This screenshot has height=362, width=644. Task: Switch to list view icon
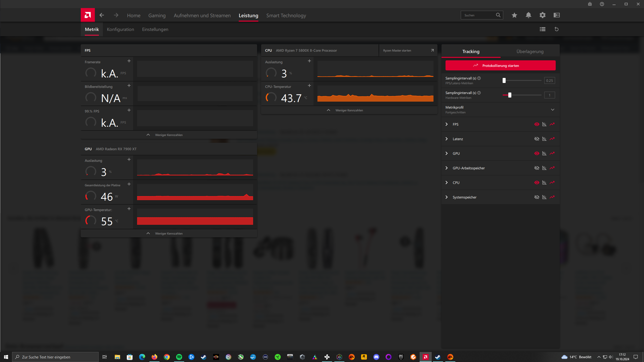(542, 29)
